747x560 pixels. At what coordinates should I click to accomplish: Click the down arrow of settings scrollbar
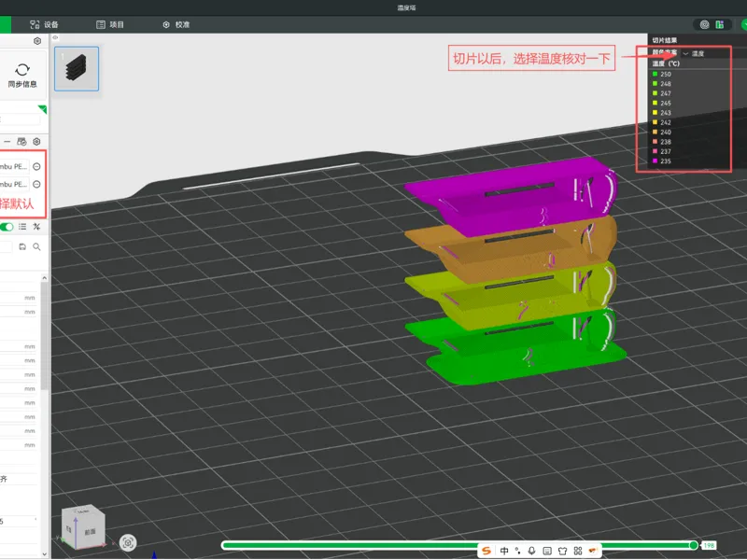click(44, 553)
